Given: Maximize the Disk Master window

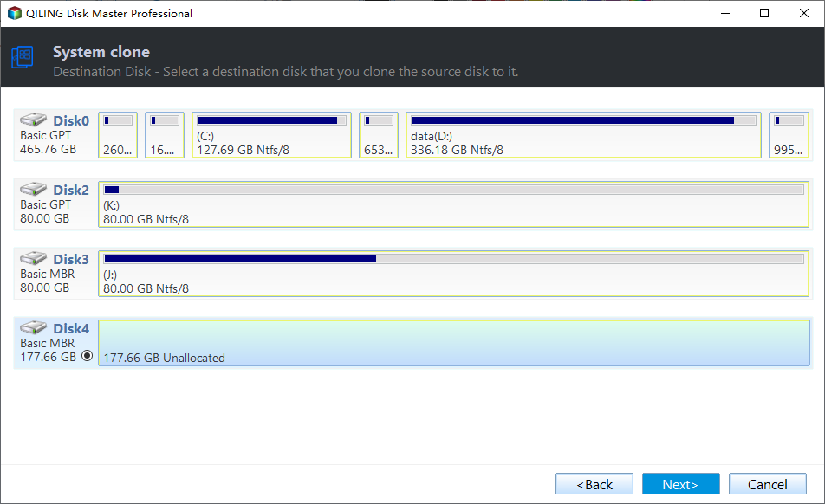Looking at the screenshot, I should pyautogui.click(x=764, y=13).
